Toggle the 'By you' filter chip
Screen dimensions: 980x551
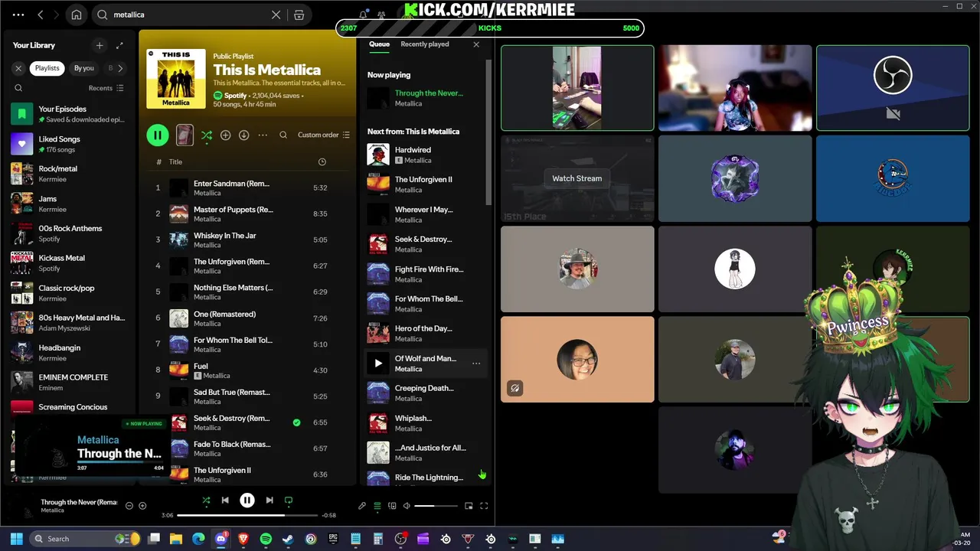click(x=84, y=68)
